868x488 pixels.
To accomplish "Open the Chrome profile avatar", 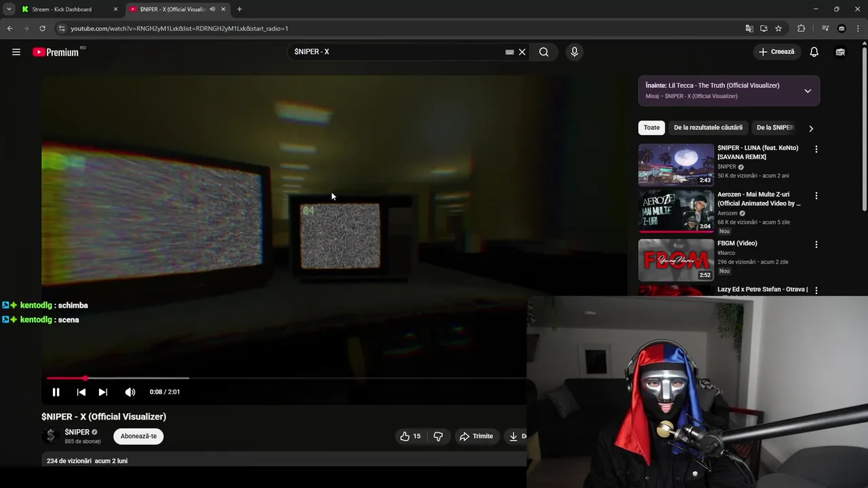I will pyautogui.click(x=842, y=28).
